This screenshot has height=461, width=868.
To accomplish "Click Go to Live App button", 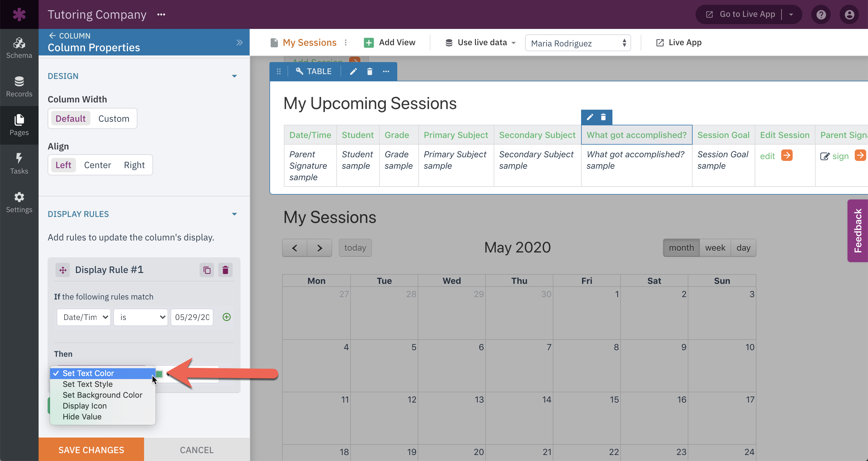I will coord(741,14).
